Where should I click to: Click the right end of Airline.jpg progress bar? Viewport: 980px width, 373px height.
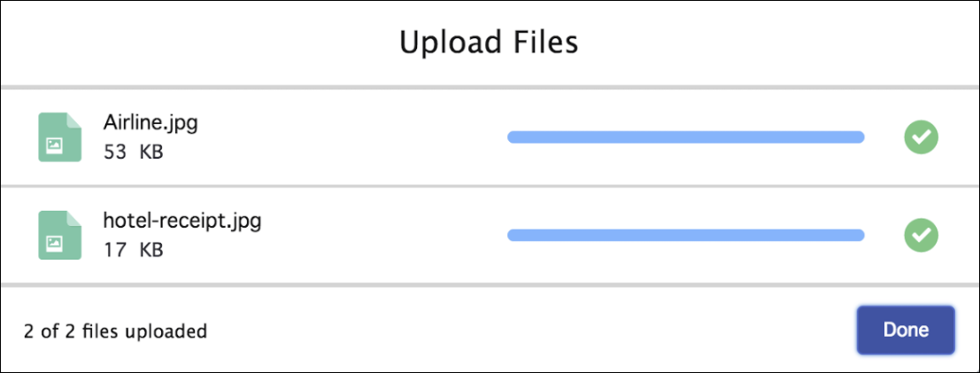point(859,136)
